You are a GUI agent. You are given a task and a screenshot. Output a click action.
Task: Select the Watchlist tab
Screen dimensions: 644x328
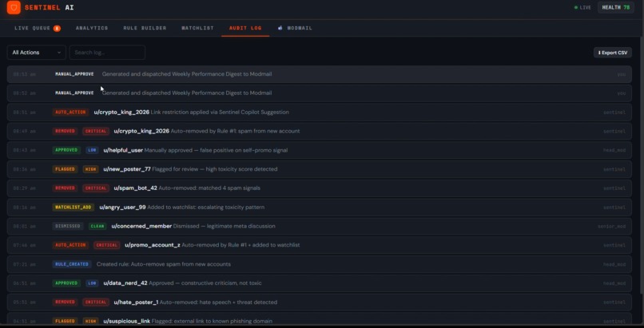tap(197, 28)
